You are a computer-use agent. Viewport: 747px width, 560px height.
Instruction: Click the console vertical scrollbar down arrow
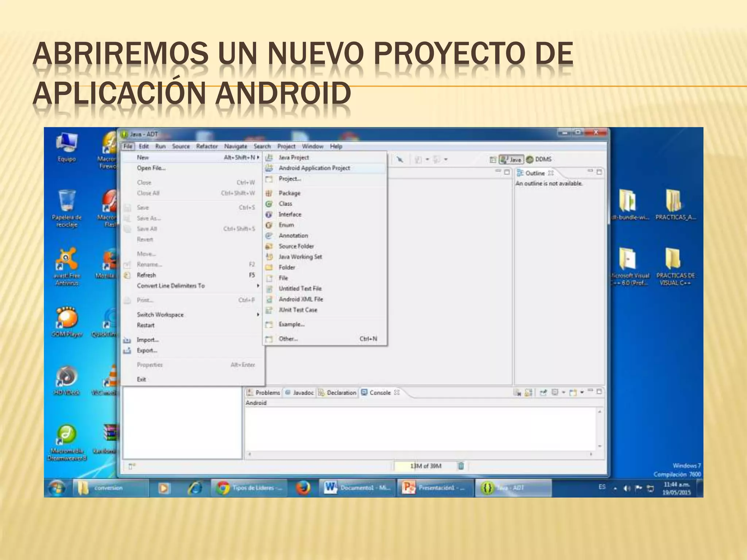tap(600, 446)
